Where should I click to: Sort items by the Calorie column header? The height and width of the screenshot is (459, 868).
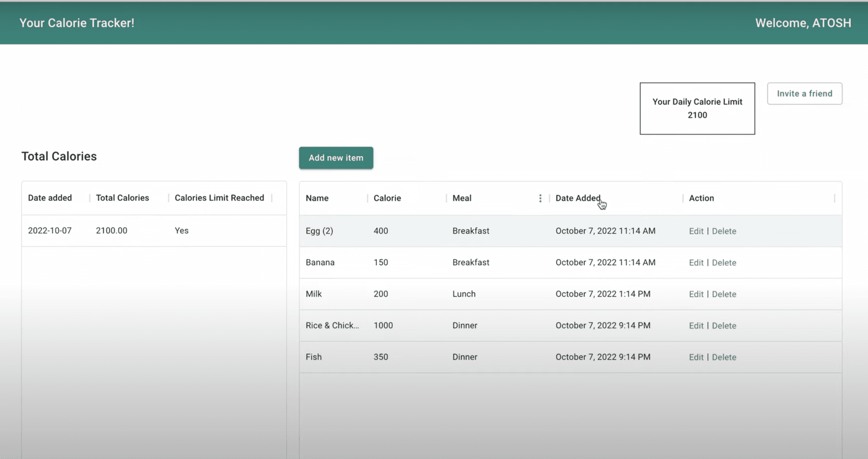coord(387,198)
